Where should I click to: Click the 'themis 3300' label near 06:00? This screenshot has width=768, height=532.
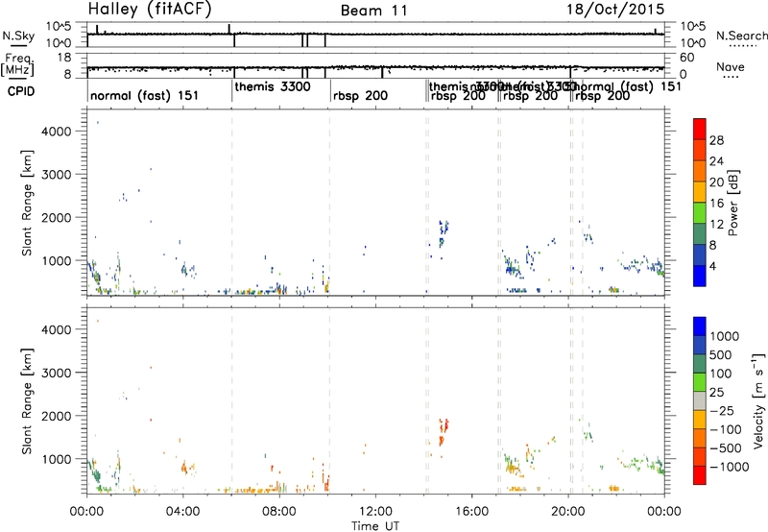tap(273, 86)
